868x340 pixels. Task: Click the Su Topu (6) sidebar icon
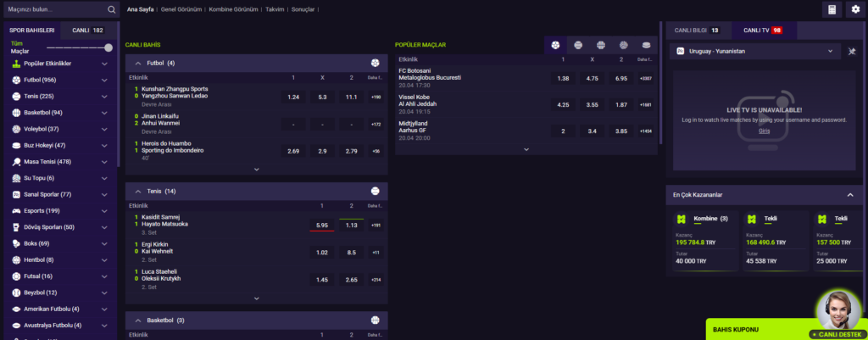pyautogui.click(x=16, y=178)
